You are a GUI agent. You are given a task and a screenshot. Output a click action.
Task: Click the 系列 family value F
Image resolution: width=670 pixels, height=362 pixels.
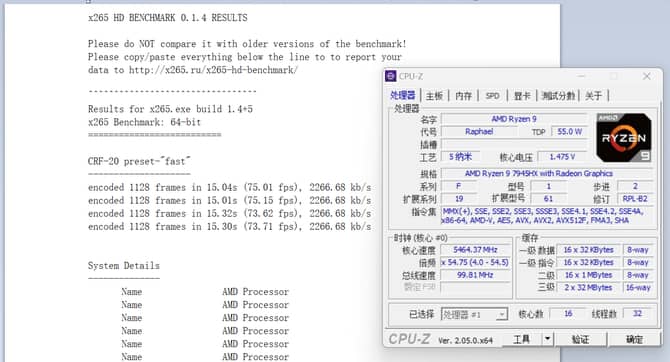tap(458, 186)
